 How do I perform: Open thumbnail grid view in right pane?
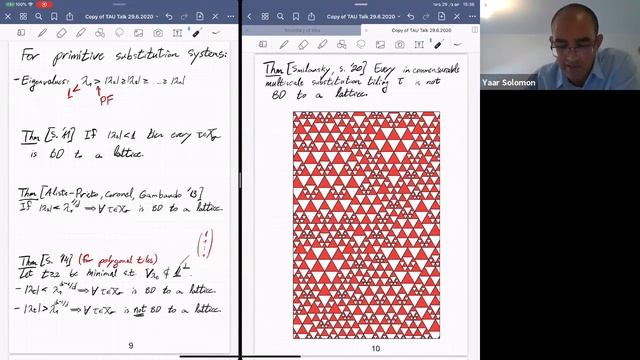click(x=265, y=17)
